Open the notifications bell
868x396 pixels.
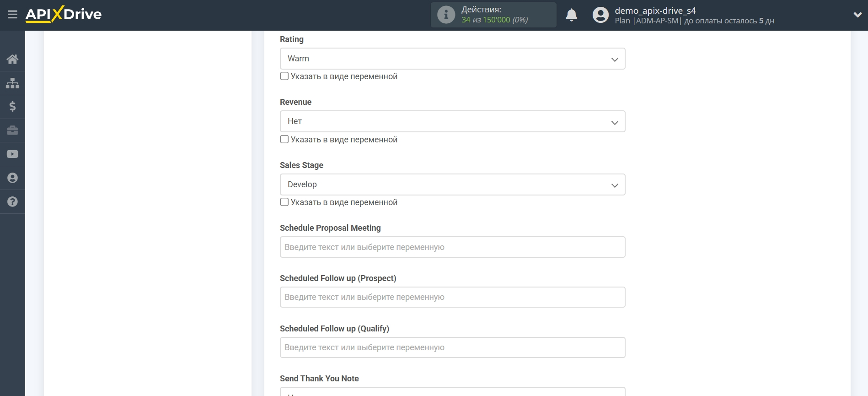[x=571, y=15]
